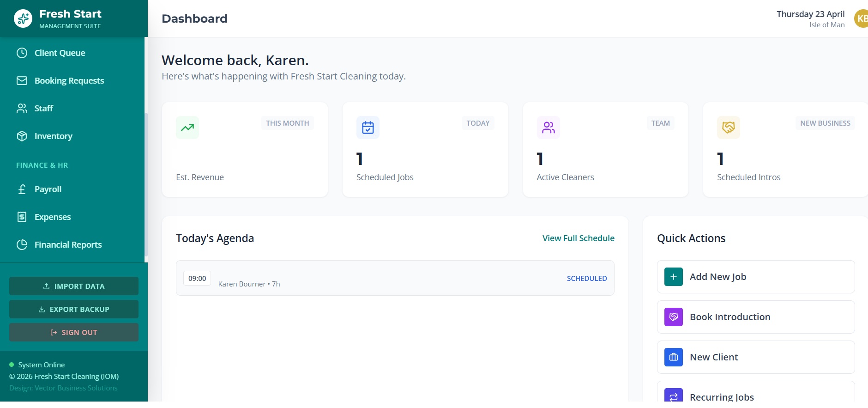The image size is (868, 408).
Task: Click the SCHEDULED status label
Action: [x=587, y=278]
